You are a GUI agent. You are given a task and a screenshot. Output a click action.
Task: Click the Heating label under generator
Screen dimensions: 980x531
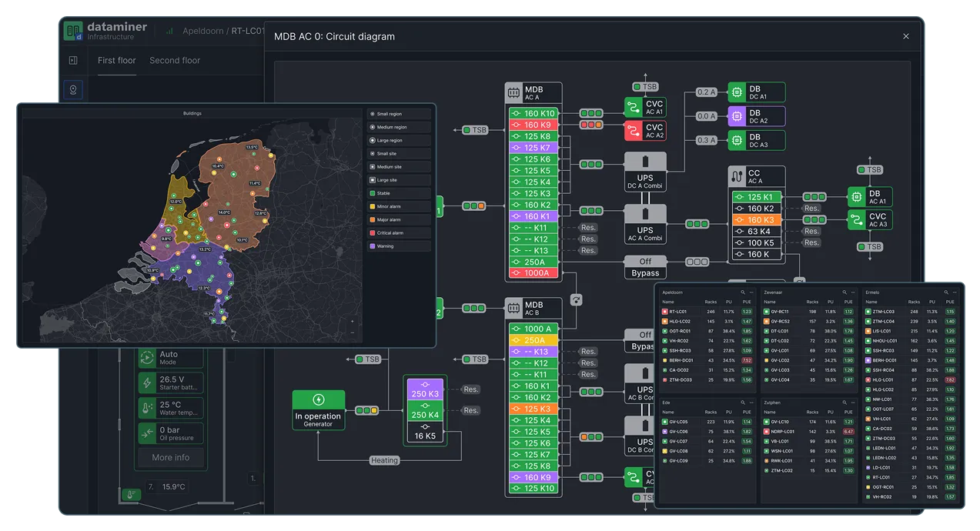tap(384, 460)
